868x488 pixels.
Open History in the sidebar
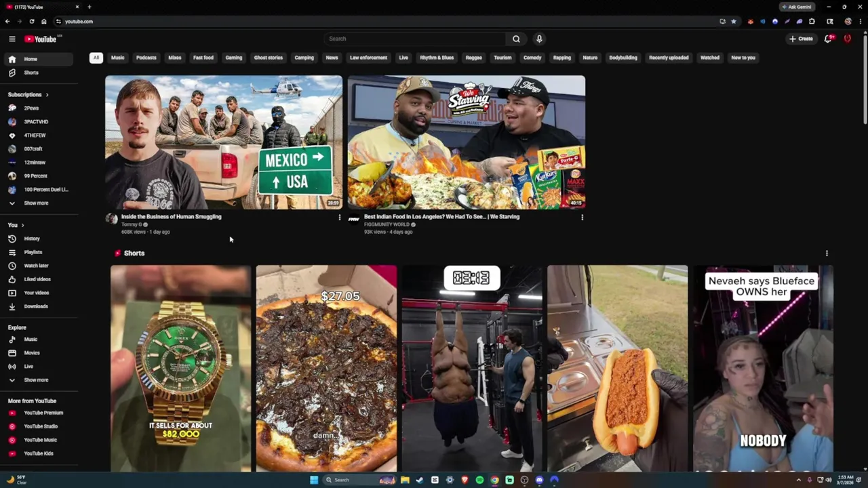pyautogui.click(x=39, y=239)
